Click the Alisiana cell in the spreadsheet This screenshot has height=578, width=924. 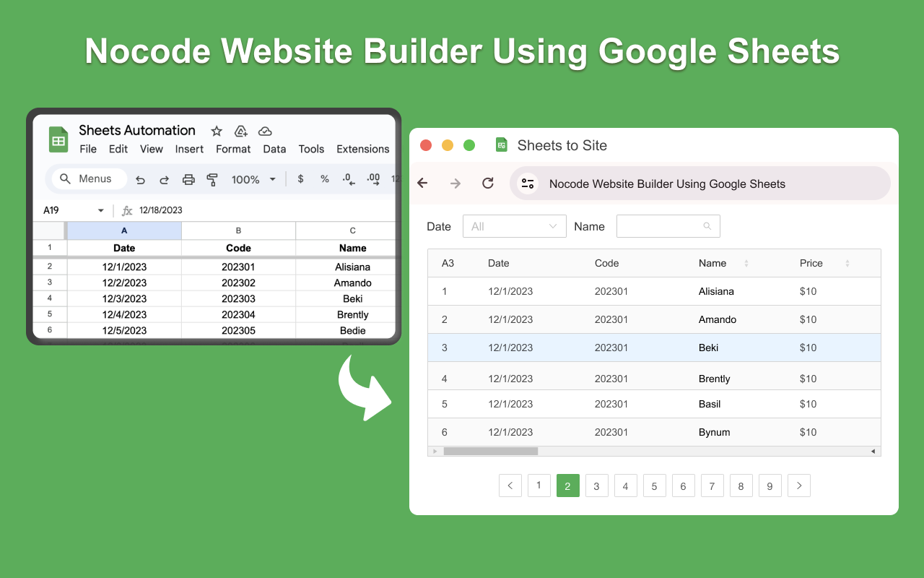tap(346, 267)
